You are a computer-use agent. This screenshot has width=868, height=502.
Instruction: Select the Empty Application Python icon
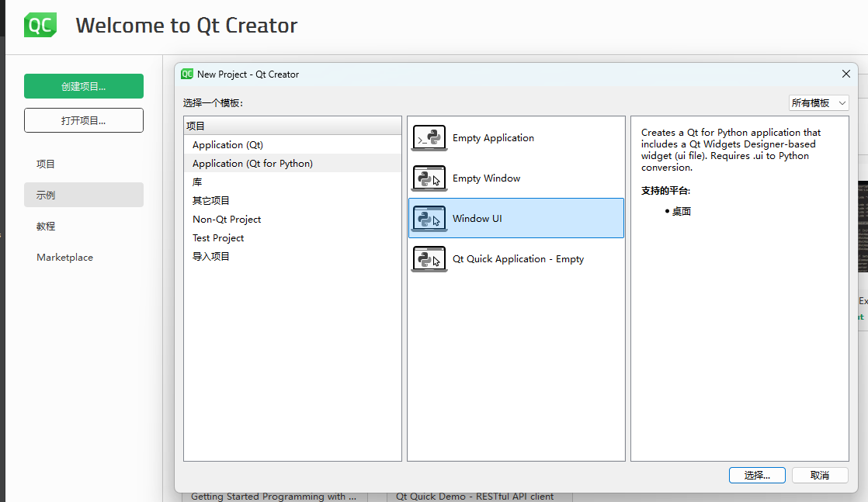point(429,138)
